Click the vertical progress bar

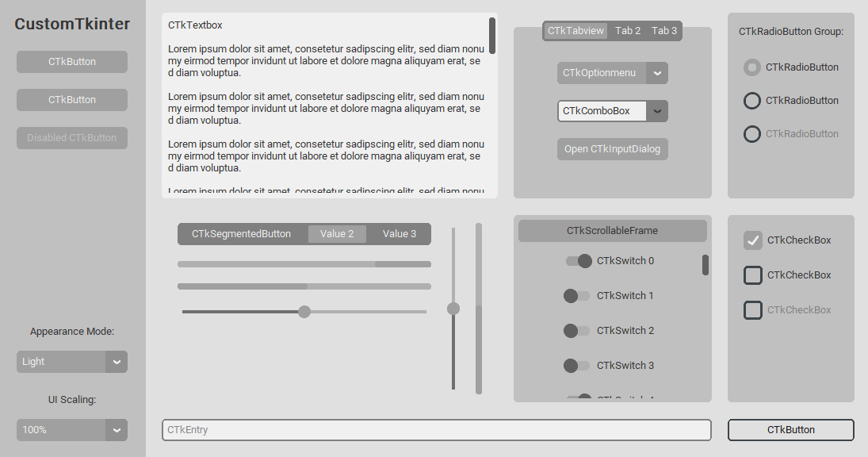(479, 309)
